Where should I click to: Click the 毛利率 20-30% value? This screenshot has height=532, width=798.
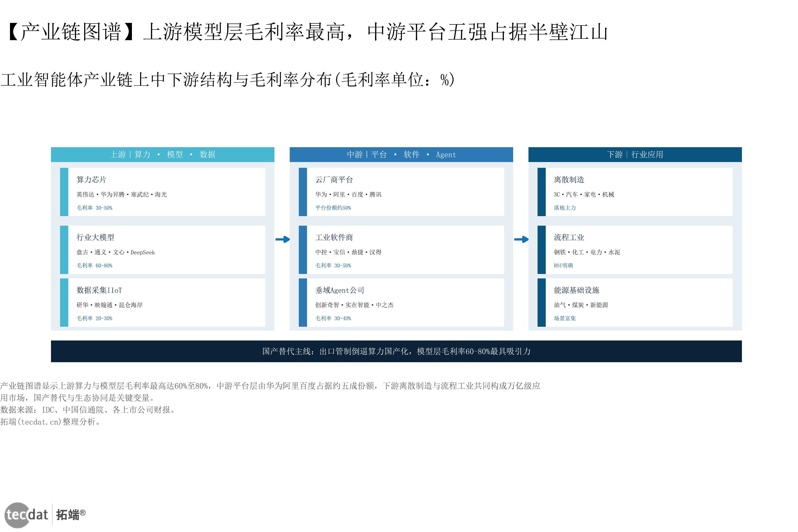[x=94, y=318]
